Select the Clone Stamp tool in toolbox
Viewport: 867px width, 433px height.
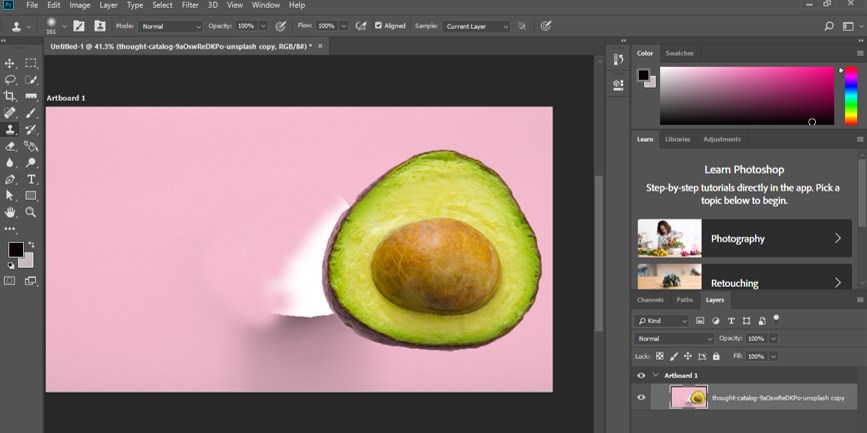pyautogui.click(x=10, y=129)
